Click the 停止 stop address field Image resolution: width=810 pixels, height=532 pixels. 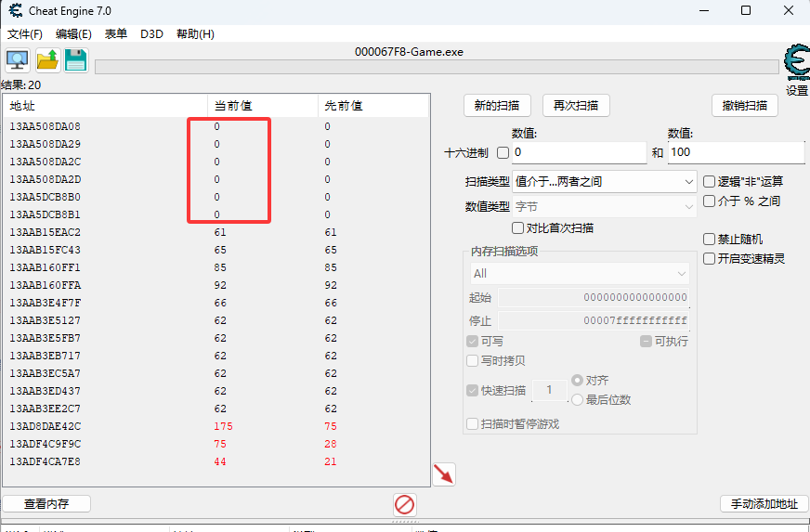pos(594,320)
